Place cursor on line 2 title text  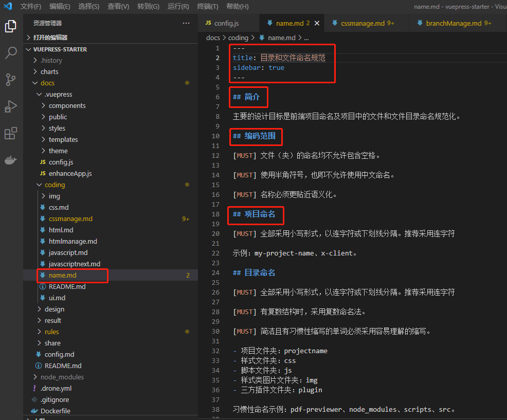(293, 58)
